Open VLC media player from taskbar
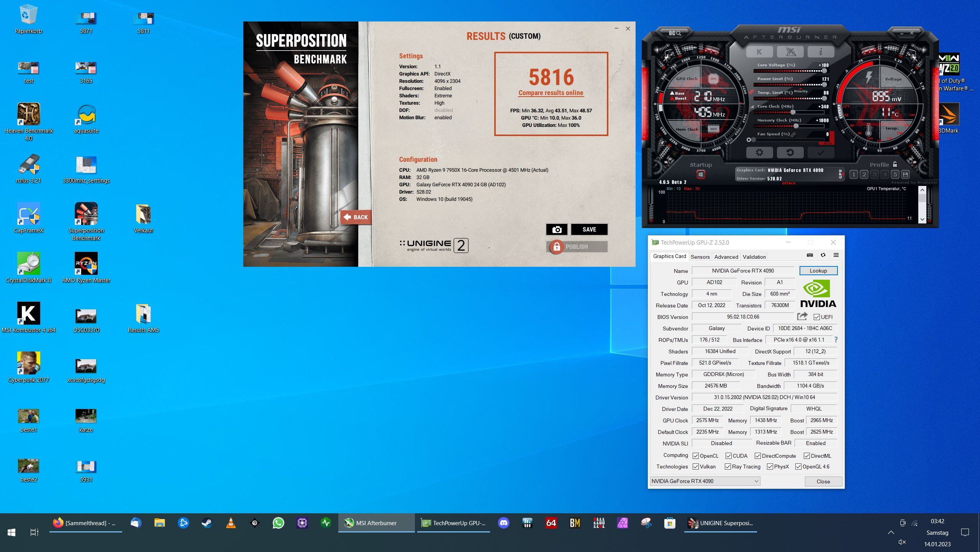The width and height of the screenshot is (980, 552). (231, 523)
